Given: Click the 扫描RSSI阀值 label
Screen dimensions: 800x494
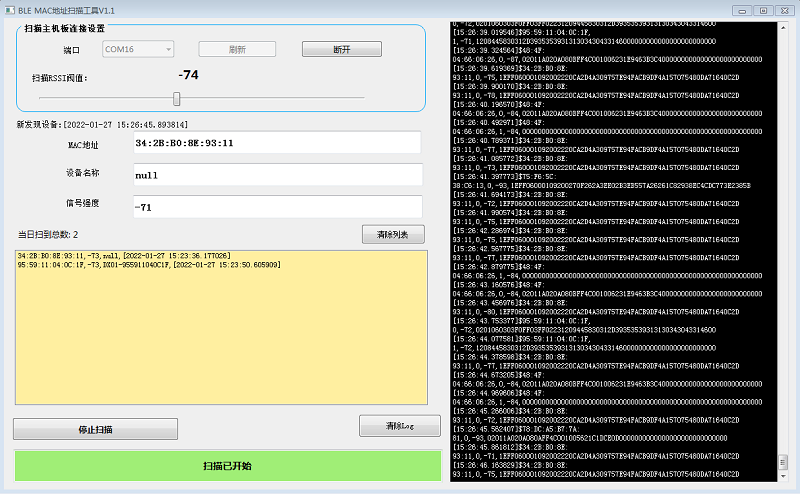Looking at the screenshot, I should (60, 78).
